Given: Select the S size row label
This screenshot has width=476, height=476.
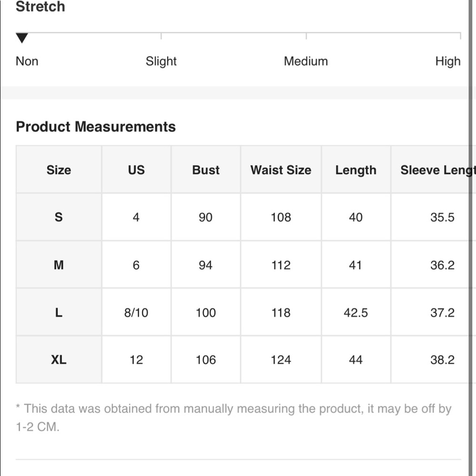Looking at the screenshot, I should (x=59, y=217).
